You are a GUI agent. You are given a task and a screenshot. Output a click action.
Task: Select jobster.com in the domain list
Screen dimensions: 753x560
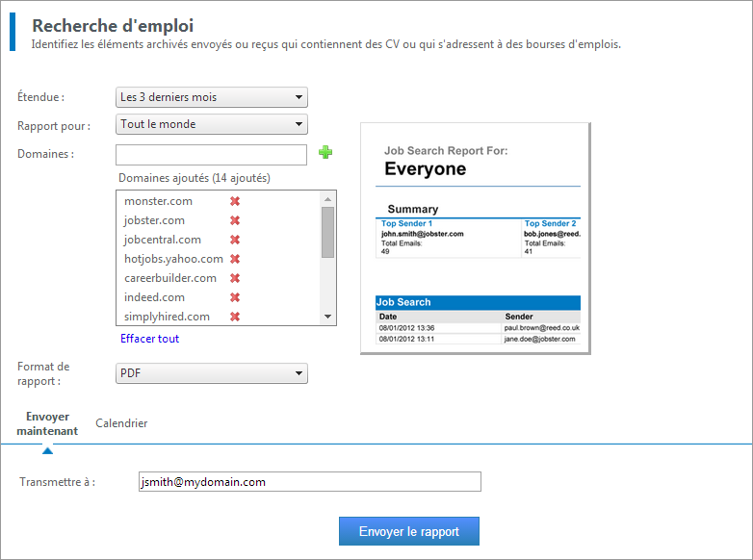click(154, 220)
